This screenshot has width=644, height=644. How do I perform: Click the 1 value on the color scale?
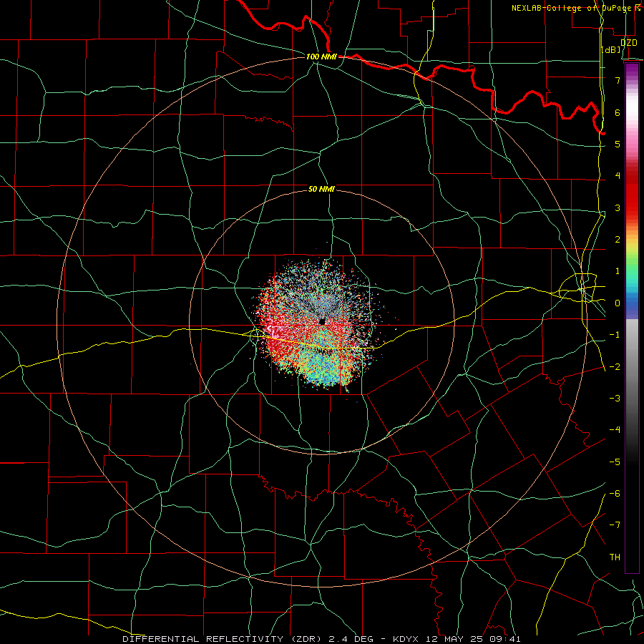point(618,271)
